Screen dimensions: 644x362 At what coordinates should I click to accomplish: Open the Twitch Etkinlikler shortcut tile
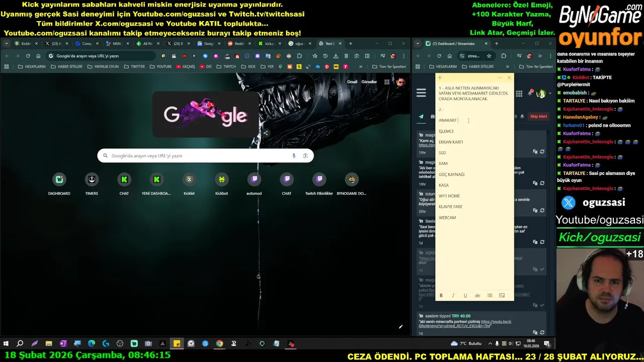pyautogui.click(x=319, y=184)
